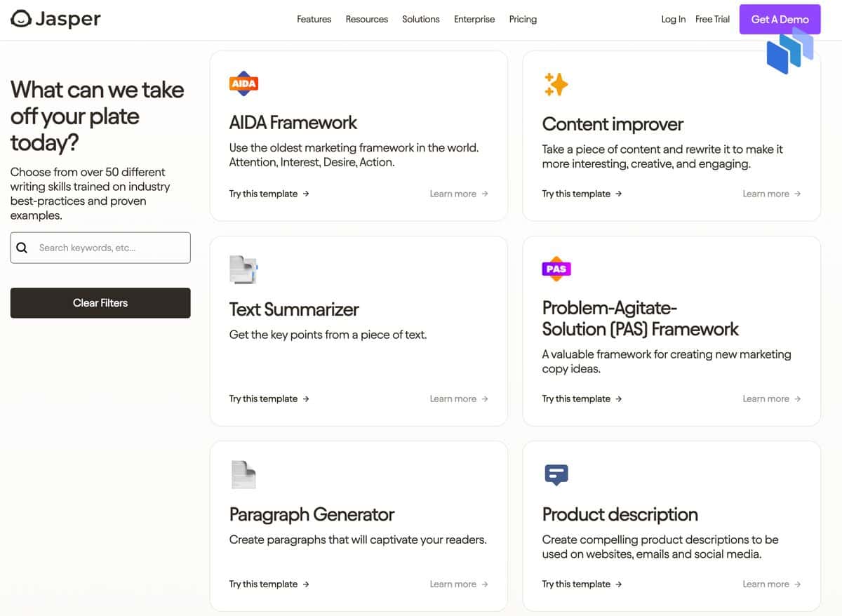
Task: Open the Resources menu
Action: [x=366, y=19]
